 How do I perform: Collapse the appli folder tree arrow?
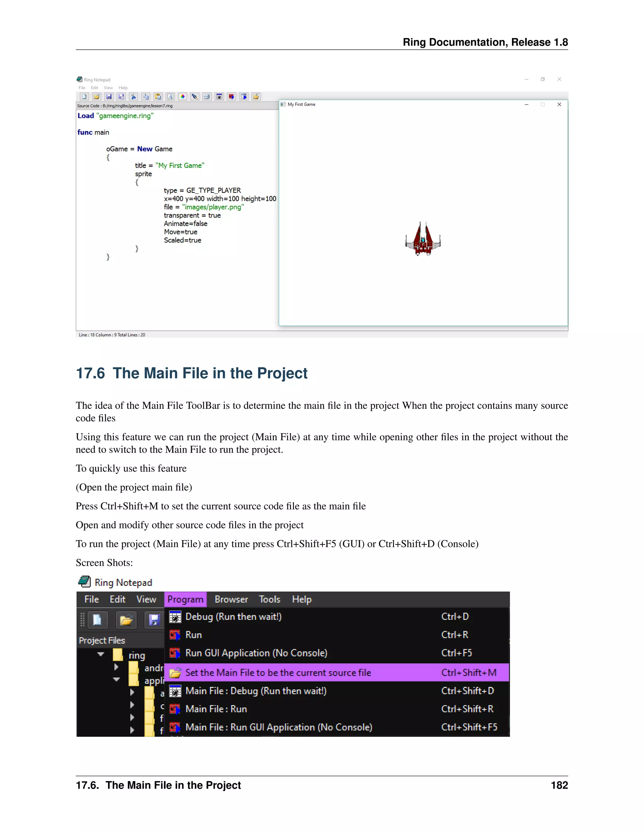click(x=116, y=679)
